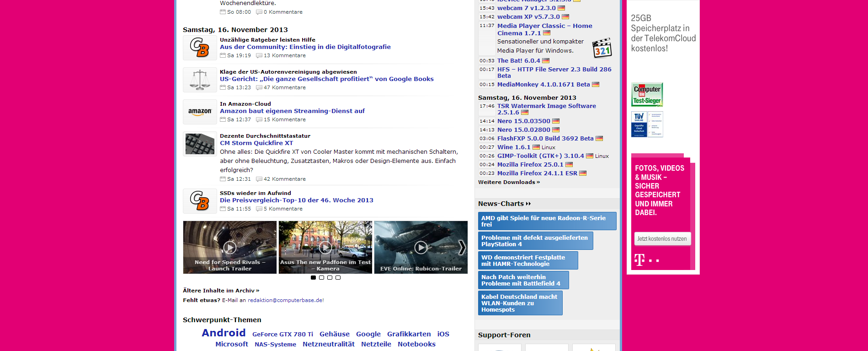Select the second carousel page dot
Image resolution: width=868 pixels, height=351 pixels.
(321, 278)
